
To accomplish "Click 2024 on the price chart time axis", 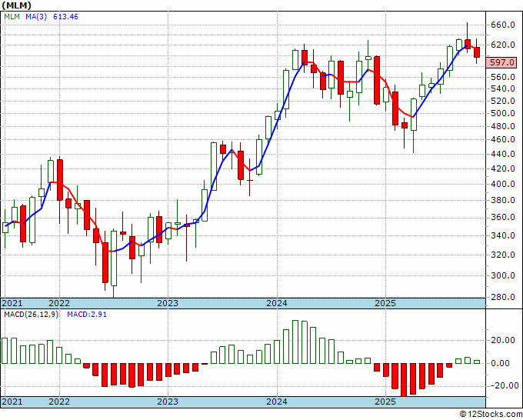I will point(276,303).
